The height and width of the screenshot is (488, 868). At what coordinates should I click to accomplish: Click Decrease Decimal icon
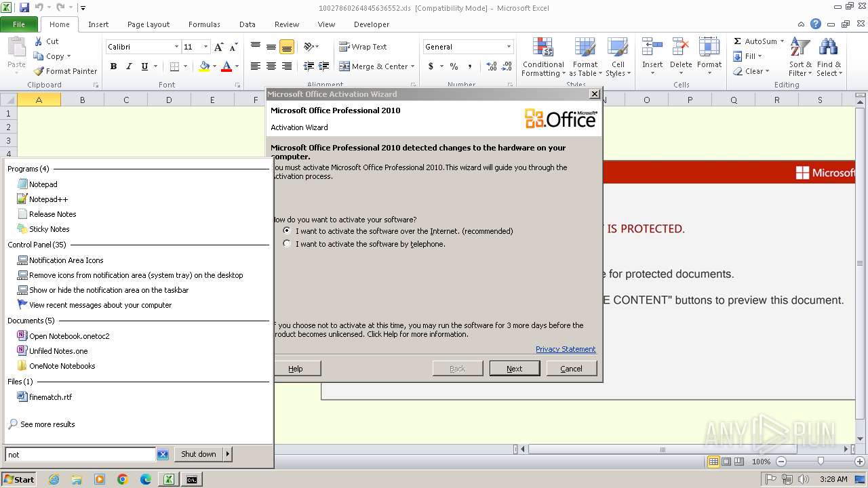pos(507,66)
